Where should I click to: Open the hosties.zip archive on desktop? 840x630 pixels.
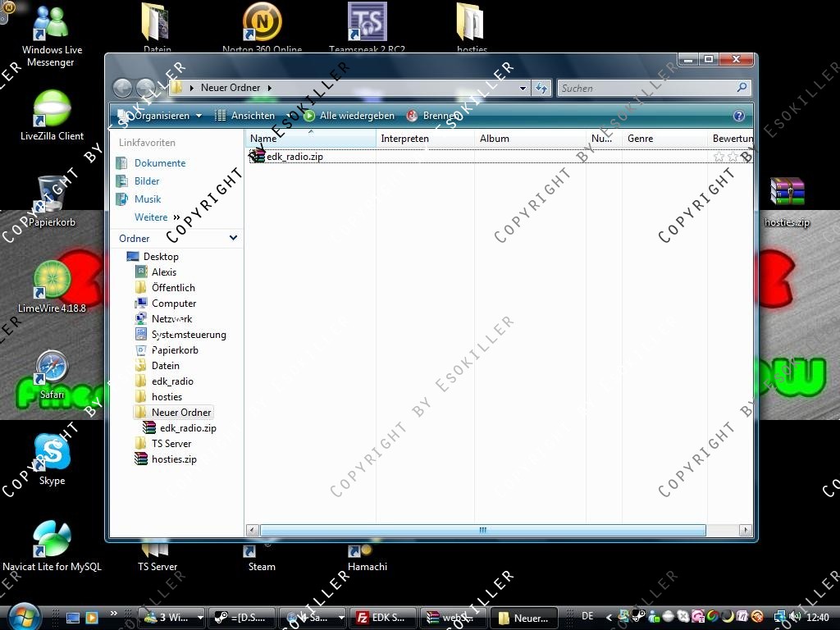coord(787,193)
